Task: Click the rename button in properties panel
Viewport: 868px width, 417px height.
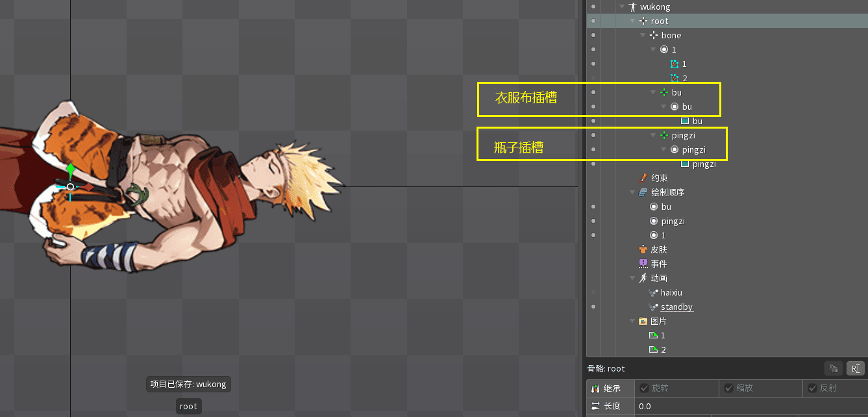Action: [855, 369]
